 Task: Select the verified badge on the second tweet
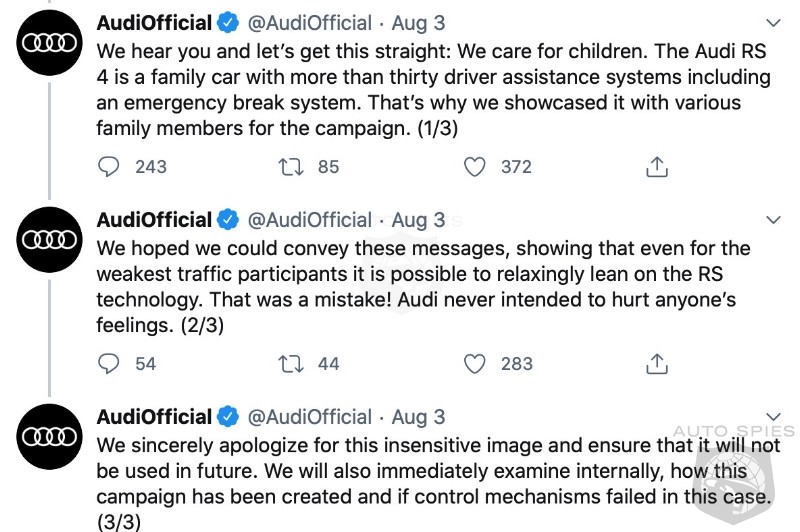(x=228, y=220)
